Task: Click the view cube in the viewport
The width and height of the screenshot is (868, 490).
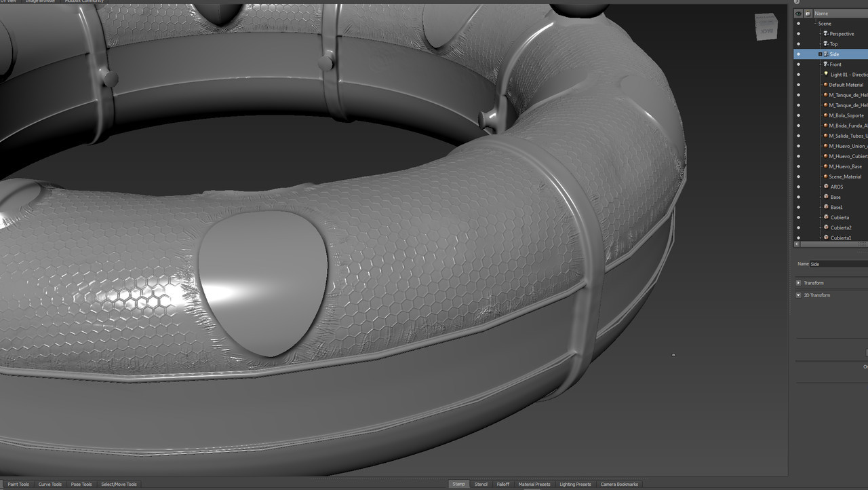Action: point(766,28)
